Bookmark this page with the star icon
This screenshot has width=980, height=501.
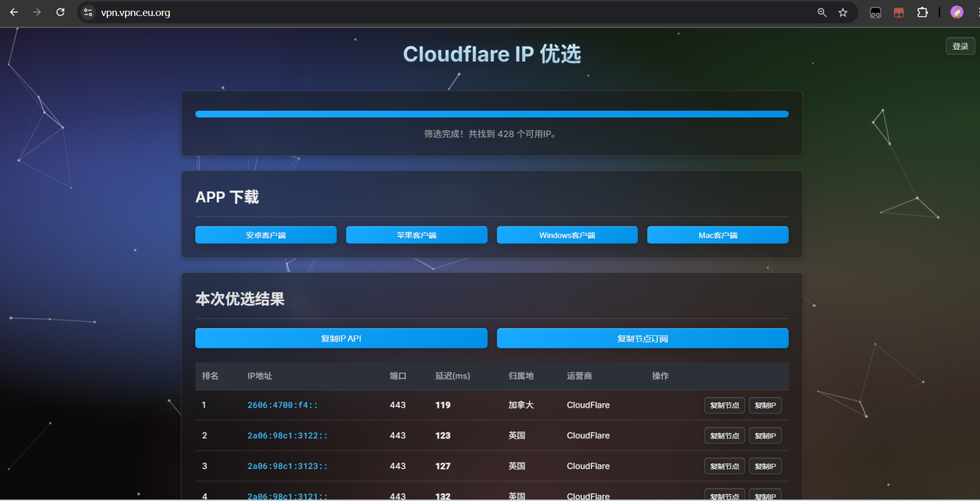pyautogui.click(x=843, y=12)
